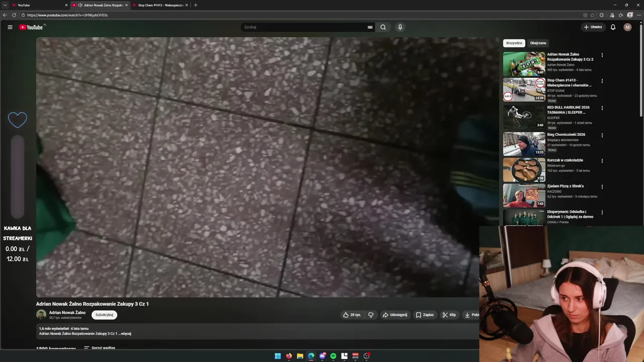Viewport: 644px width, 362px height.
Task: Click the STOP CHAM channel name
Action: pos(556,91)
